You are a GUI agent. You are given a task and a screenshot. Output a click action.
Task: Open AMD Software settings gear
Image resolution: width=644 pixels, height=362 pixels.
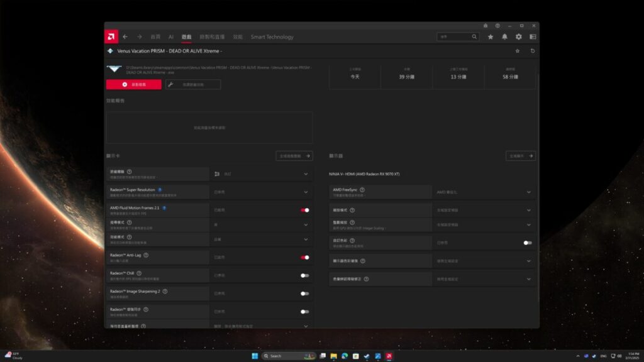[519, 37]
